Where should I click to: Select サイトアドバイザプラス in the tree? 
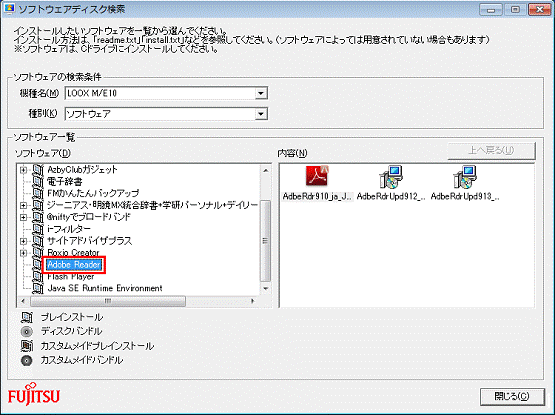90,241
